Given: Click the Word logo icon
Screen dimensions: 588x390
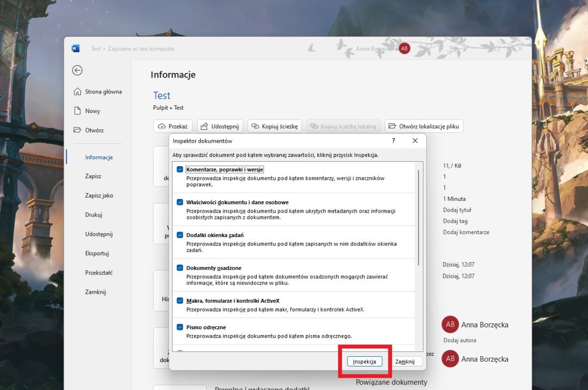Looking at the screenshot, I should point(75,49).
